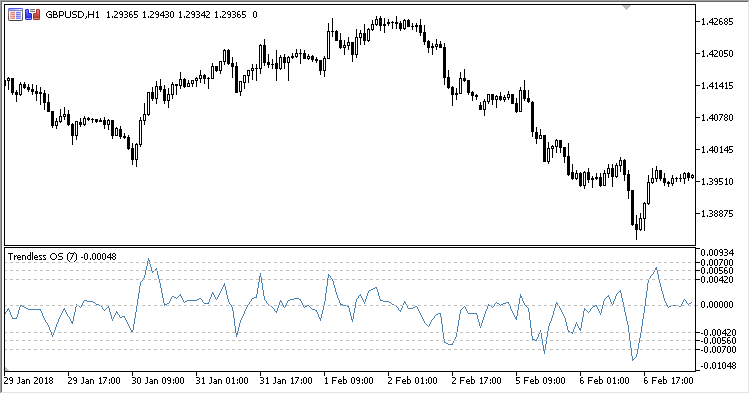This screenshot has height=394, width=750.
Task: Click the 0.00420 indicator level label
Action: pos(717,279)
